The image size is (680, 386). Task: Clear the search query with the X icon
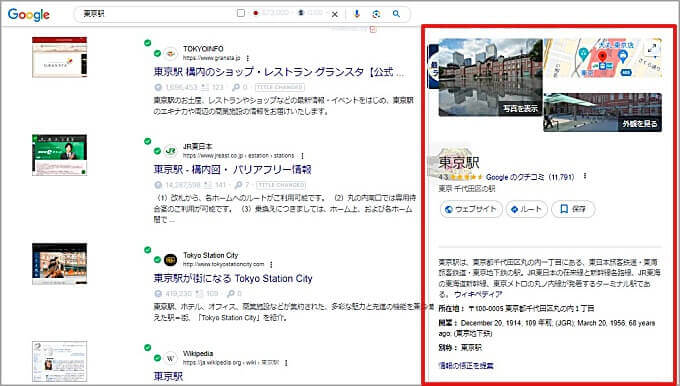pyautogui.click(x=334, y=14)
